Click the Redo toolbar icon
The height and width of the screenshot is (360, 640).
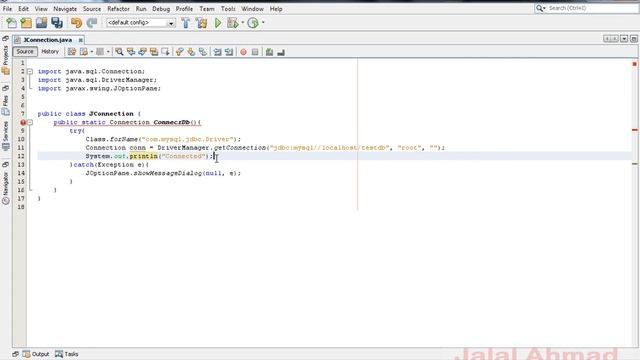92,23
